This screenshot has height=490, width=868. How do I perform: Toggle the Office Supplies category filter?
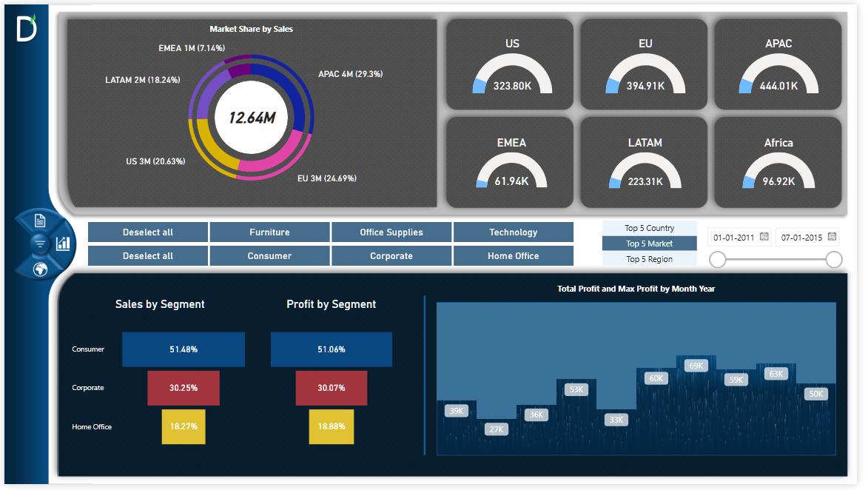point(391,232)
